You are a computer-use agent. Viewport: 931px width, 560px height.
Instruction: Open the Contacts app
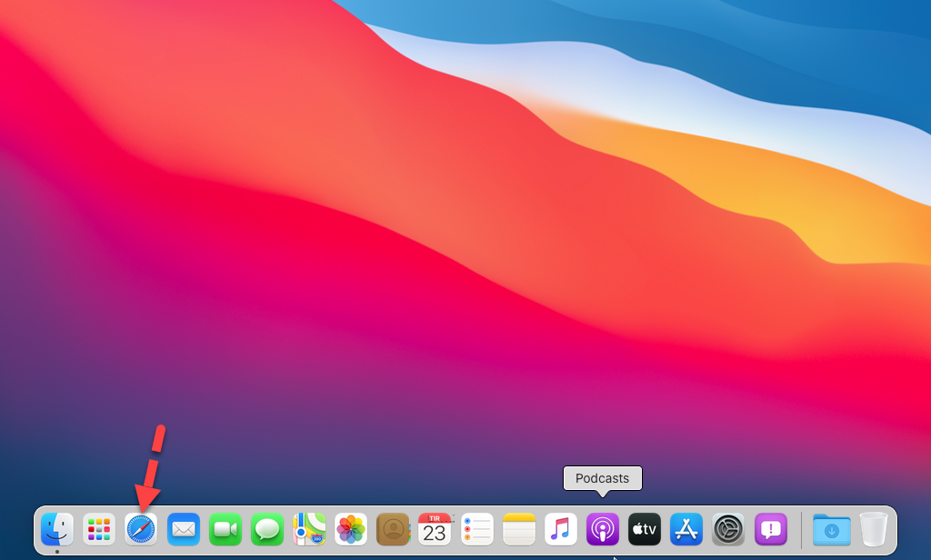(x=393, y=528)
